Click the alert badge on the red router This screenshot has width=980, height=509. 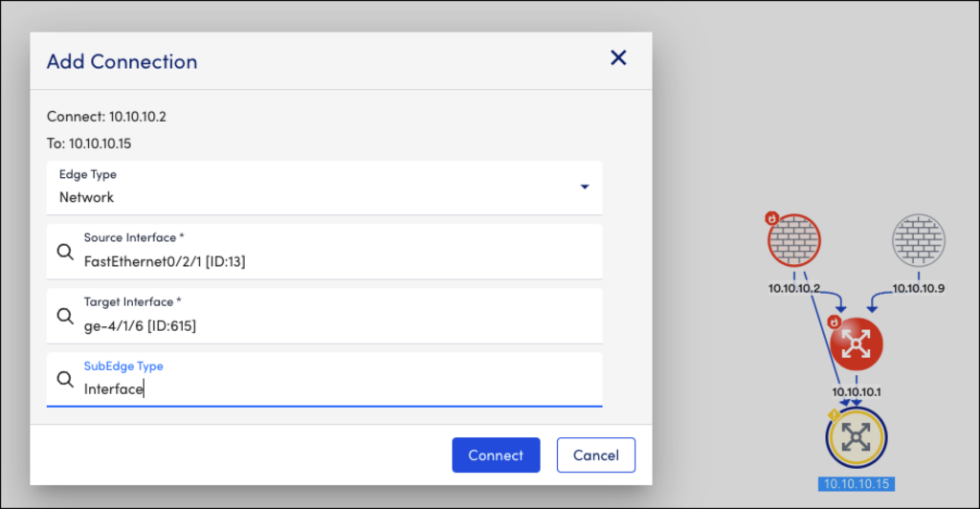834,322
